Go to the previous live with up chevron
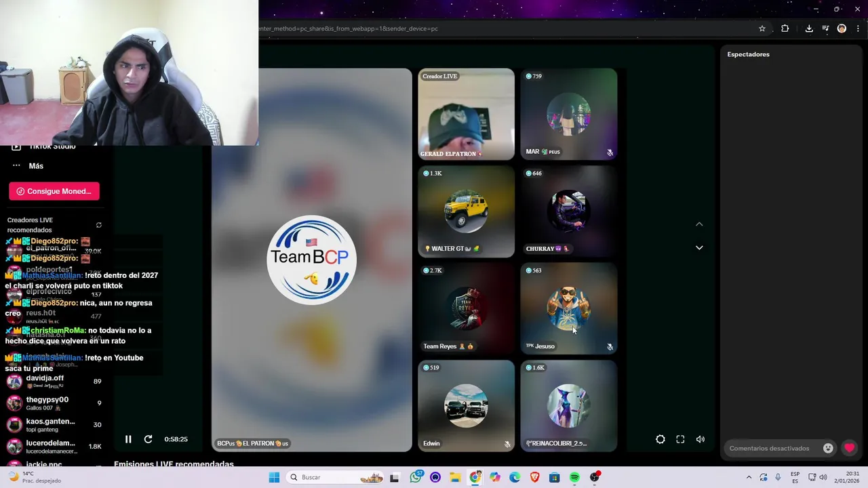Image resolution: width=868 pixels, height=488 pixels. pyautogui.click(x=699, y=224)
